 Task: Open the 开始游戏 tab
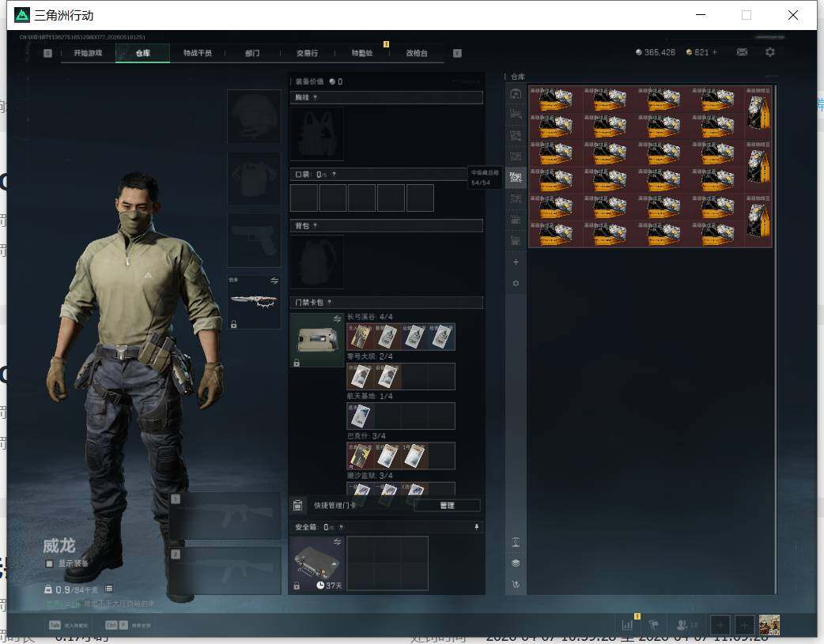88,53
